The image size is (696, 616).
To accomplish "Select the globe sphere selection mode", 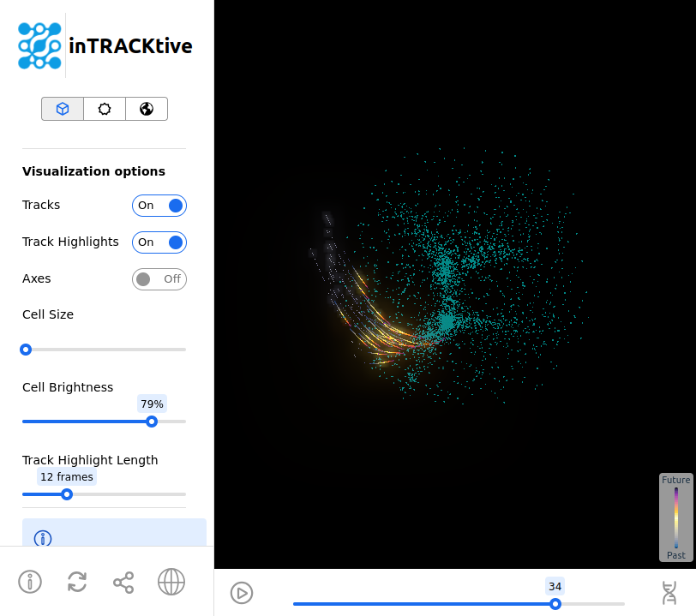I will pyautogui.click(x=147, y=109).
